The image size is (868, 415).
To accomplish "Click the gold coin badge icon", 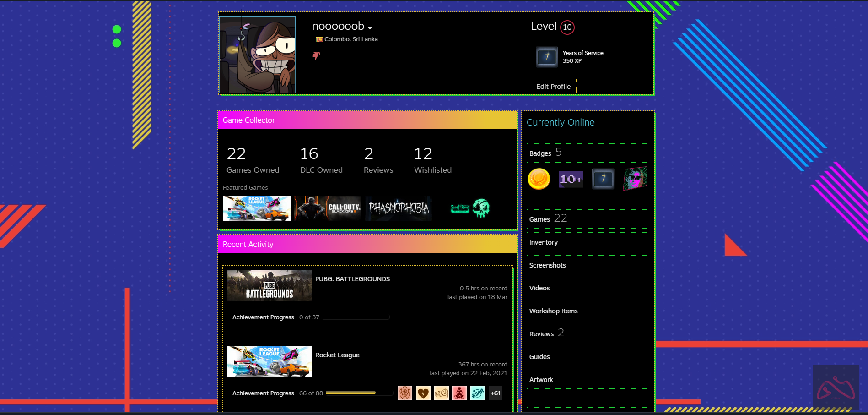I will pyautogui.click(x=539, y=179).
